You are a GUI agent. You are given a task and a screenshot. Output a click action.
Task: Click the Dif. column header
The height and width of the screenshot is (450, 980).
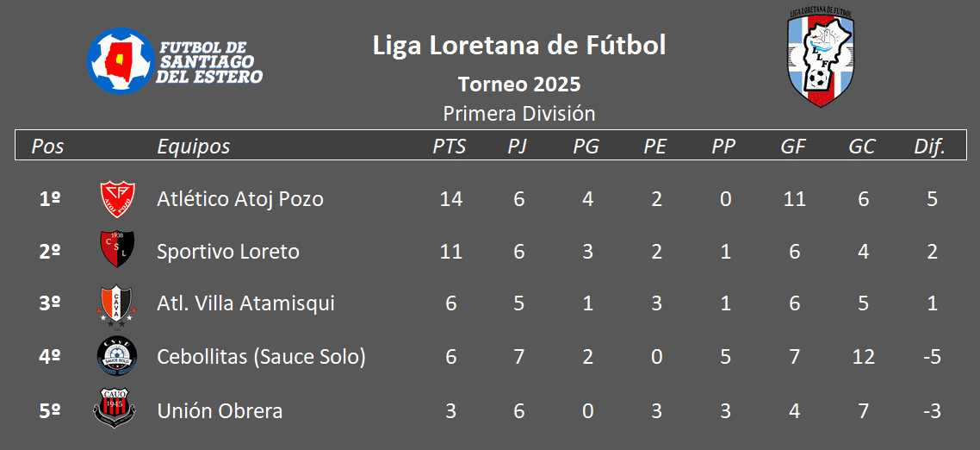(x=929, y=147)
